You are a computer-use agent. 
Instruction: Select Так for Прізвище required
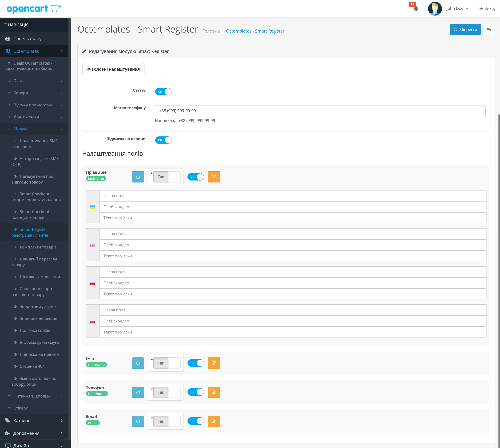(161, 177)
